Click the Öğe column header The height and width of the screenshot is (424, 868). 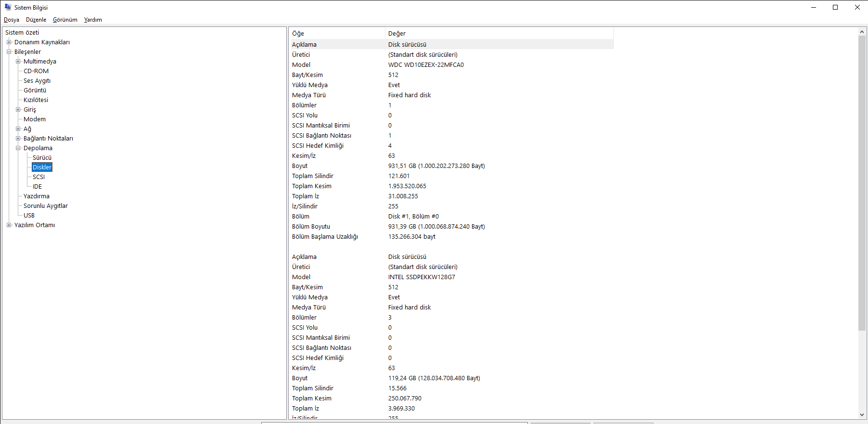pyautogui.click(x=337, y=33)
